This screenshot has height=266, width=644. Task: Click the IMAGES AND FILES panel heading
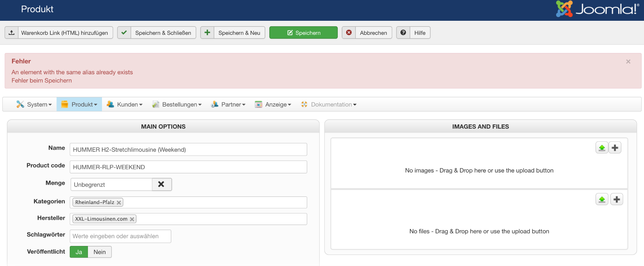481,127
